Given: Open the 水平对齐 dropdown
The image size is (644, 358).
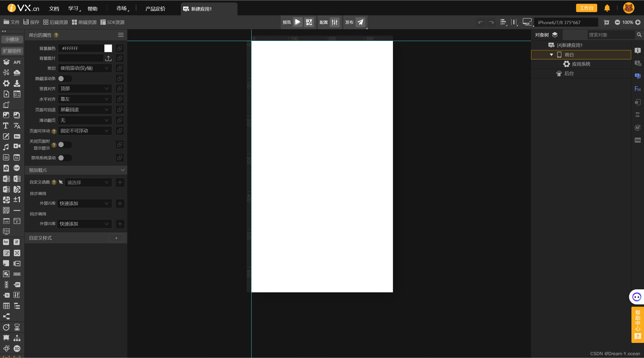Looking at the screenshot, I should pyautogui.click(x=85, y=99).
